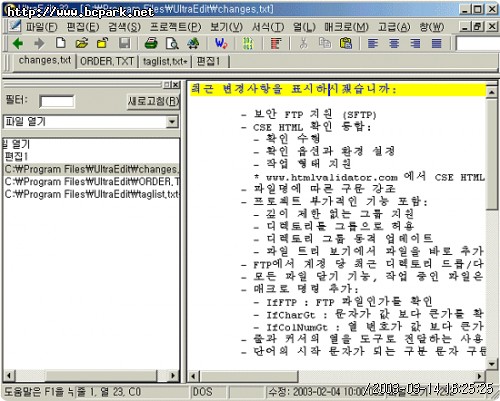The width and height of the screenshot is (500, 401).
Task: Toggle word wrap W icon
Action: pyautogui.click(x=221, y=43)
